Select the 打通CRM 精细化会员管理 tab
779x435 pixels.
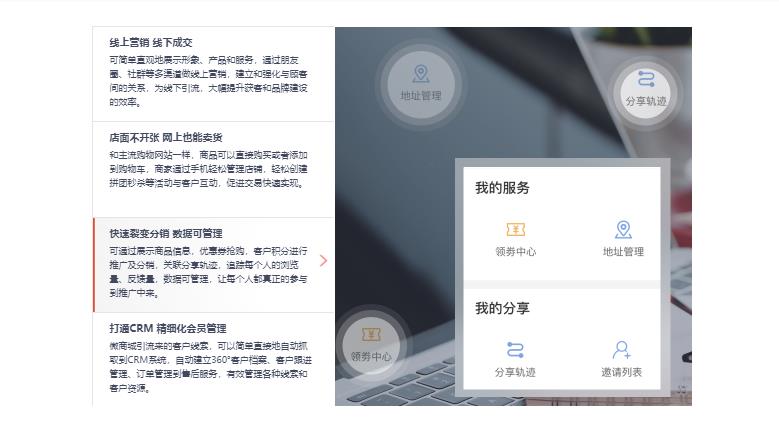(214, 360)
